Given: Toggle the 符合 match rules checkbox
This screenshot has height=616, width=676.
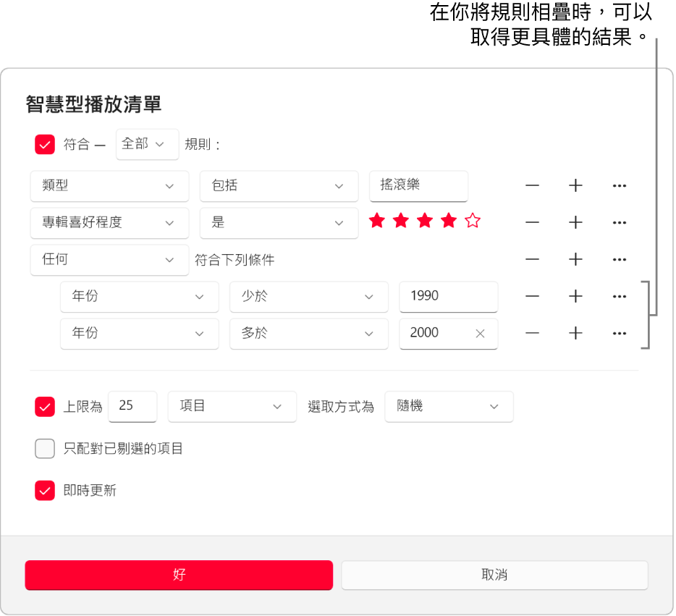Looking at the screenshot, I should point(44,144).
